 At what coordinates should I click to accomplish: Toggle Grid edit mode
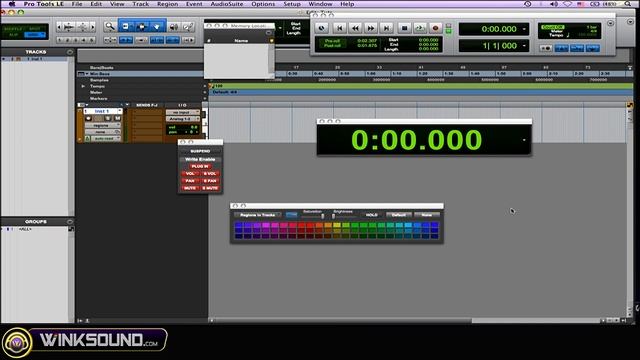35,35
